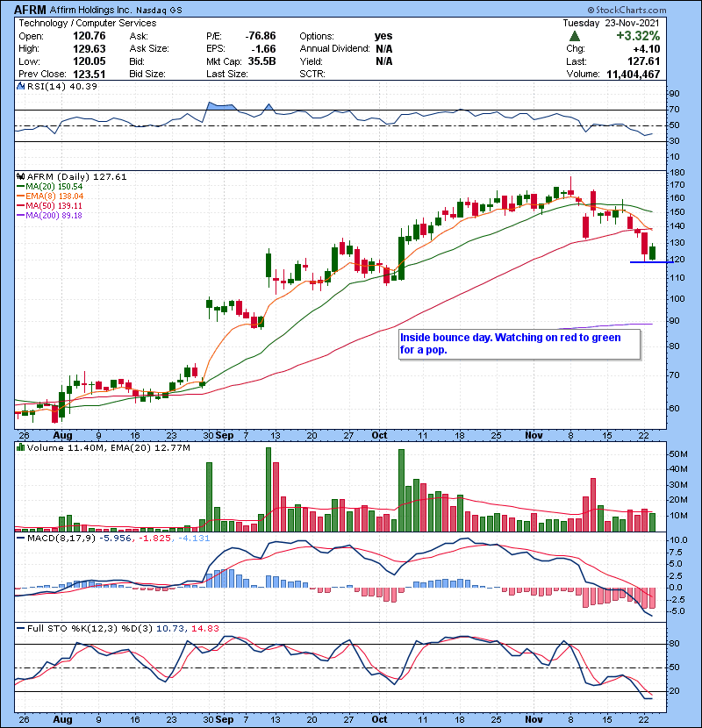Click the blue support line near 120
Image resolution: width=702 pixels, height=728 pixels.
651,262
